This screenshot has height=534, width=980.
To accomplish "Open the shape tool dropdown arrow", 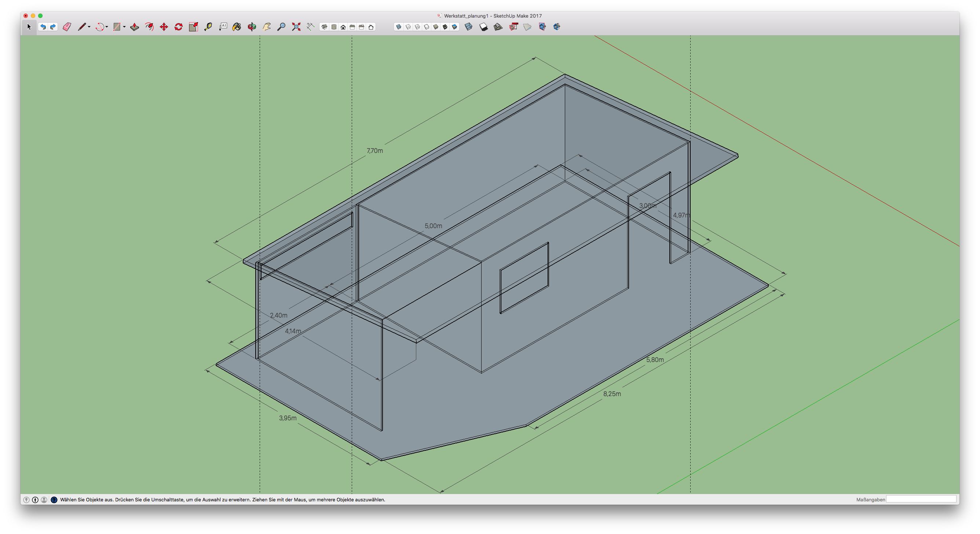I will point(124,27).
